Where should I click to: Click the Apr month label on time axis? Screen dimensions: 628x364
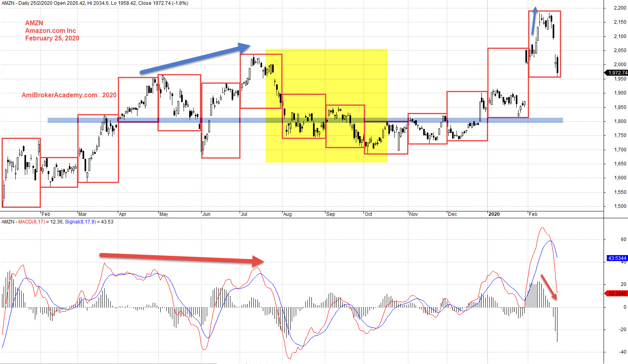click(x=123, y=214)
